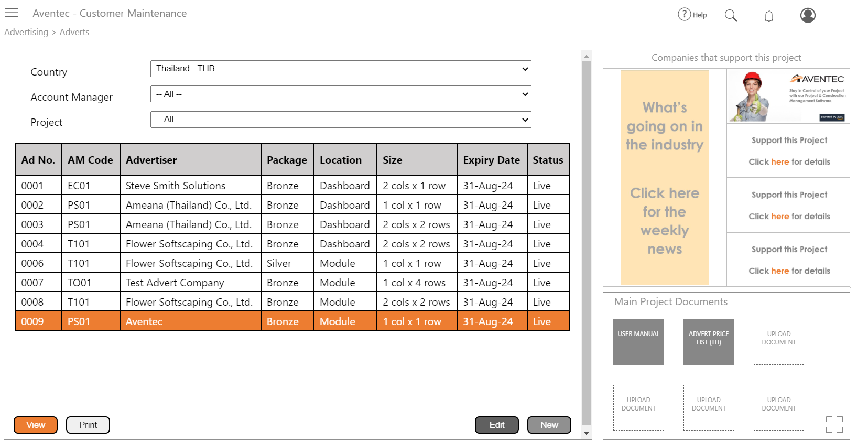Open the hamburger navigation menu

(12, 13)
